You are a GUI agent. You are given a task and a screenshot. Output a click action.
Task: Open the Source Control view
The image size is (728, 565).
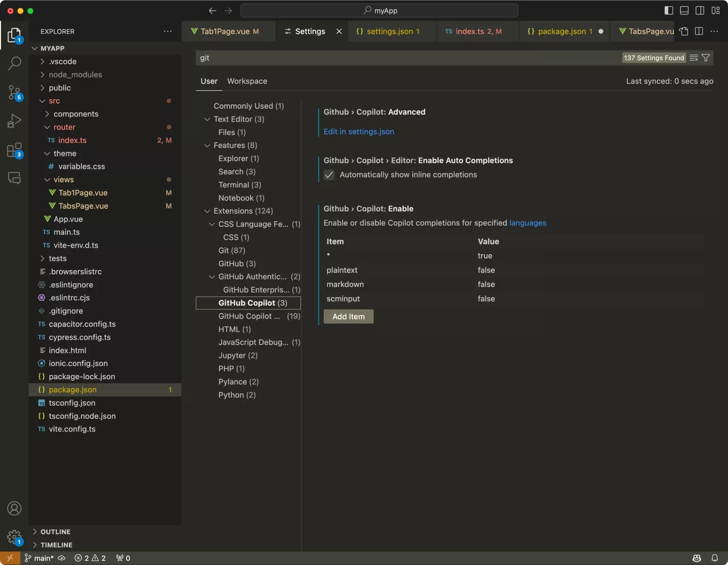pyautogui.click(x=14, y=93)
